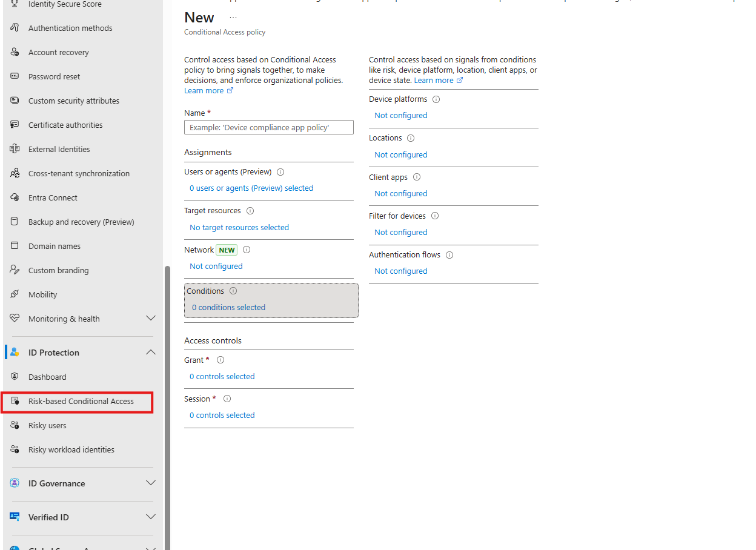Click info icon next to Users or agents (Preview)
Image resolution: width=756 pixels, height=550 pixels.
click(280, 172)
